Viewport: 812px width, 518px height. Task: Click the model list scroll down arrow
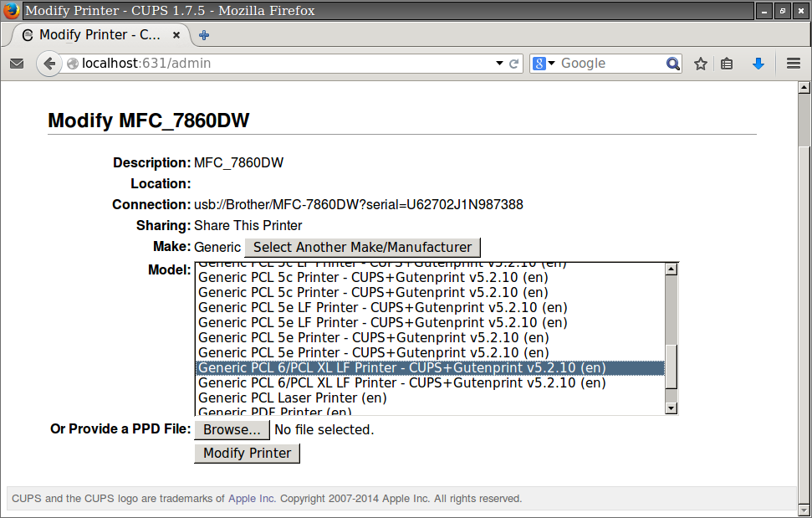(672, 408)
